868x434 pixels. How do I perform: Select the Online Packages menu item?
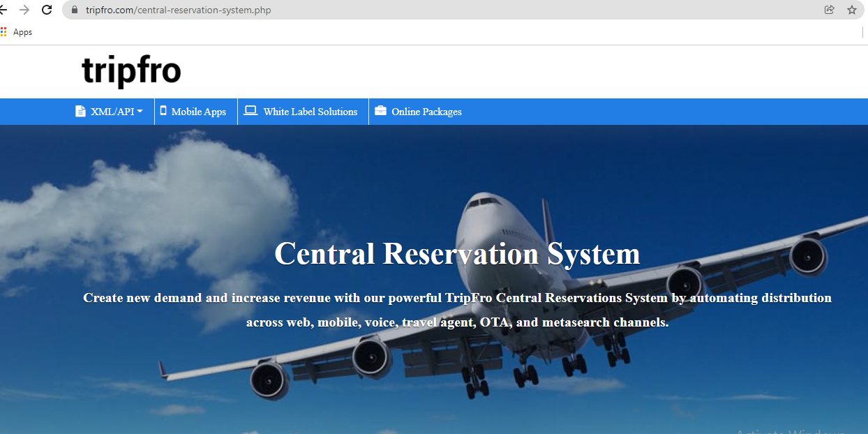[x=426, y=111]
